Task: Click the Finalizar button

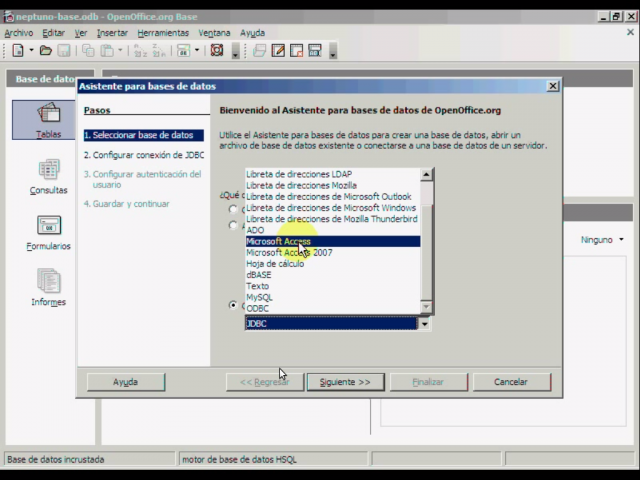Action: [428, 382]
